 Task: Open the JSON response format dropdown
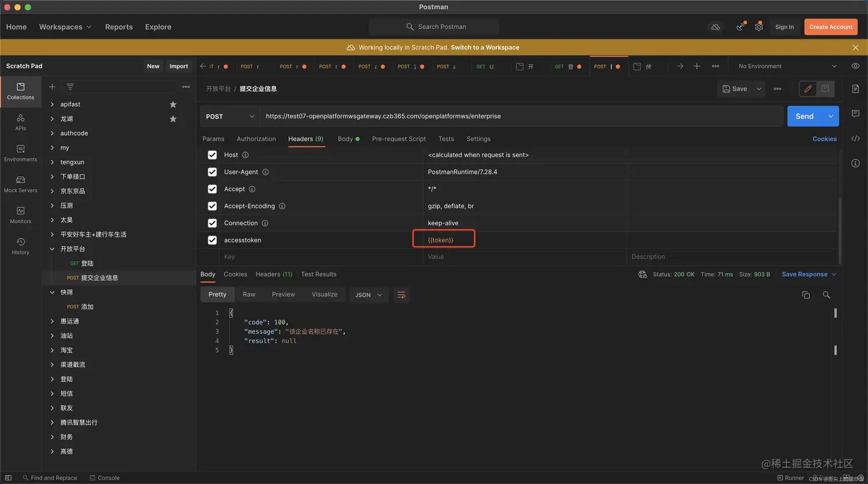pos(369,295)
